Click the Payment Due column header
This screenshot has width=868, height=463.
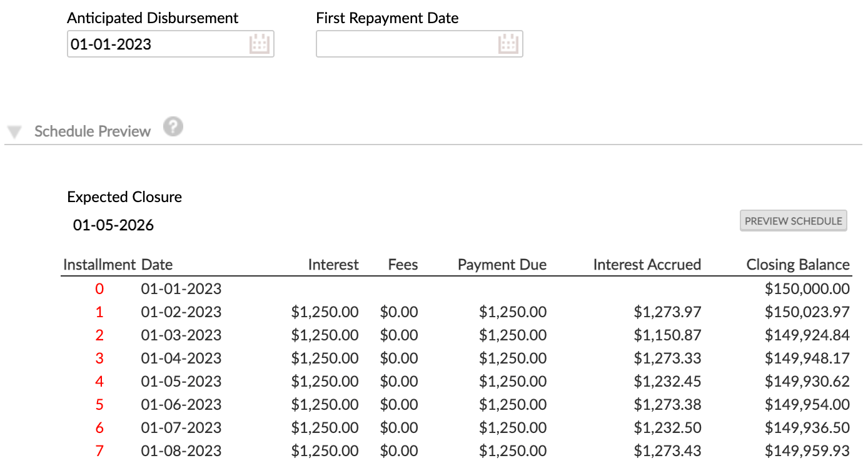502,265
